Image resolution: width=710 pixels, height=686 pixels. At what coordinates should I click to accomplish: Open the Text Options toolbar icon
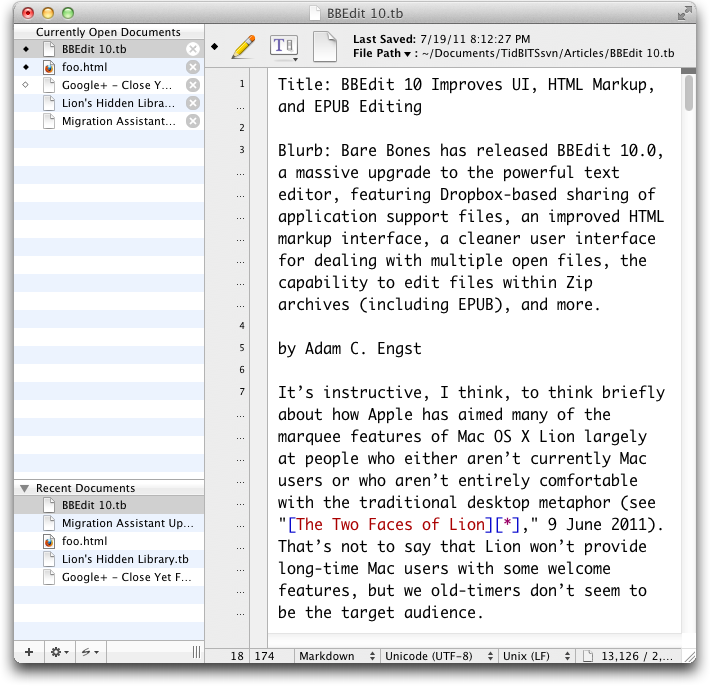pos(284,46)
